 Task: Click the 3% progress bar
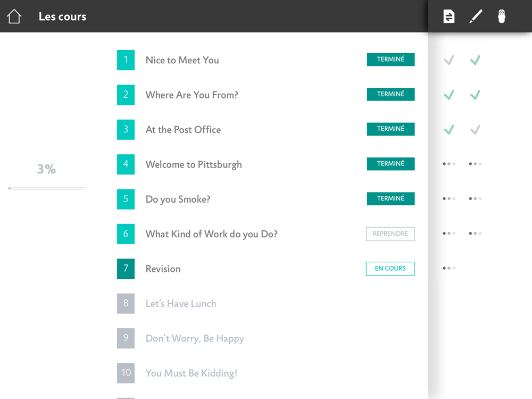point(46,188)
